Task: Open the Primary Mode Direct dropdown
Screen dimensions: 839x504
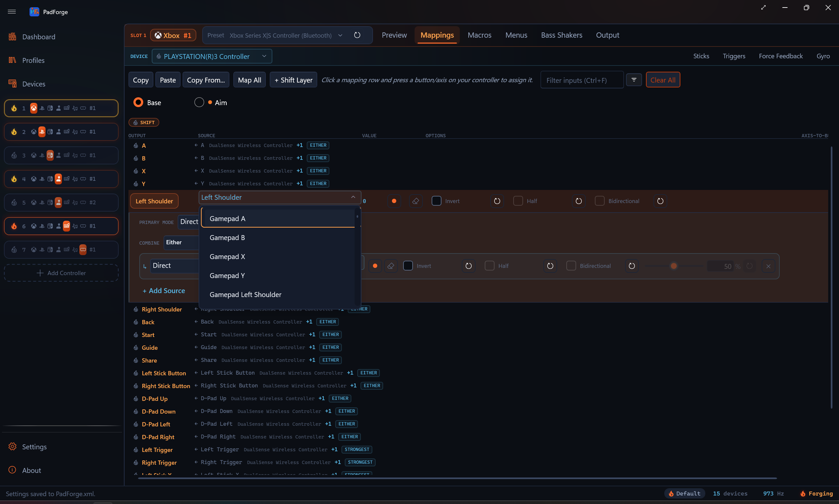Action: (188, 222)
